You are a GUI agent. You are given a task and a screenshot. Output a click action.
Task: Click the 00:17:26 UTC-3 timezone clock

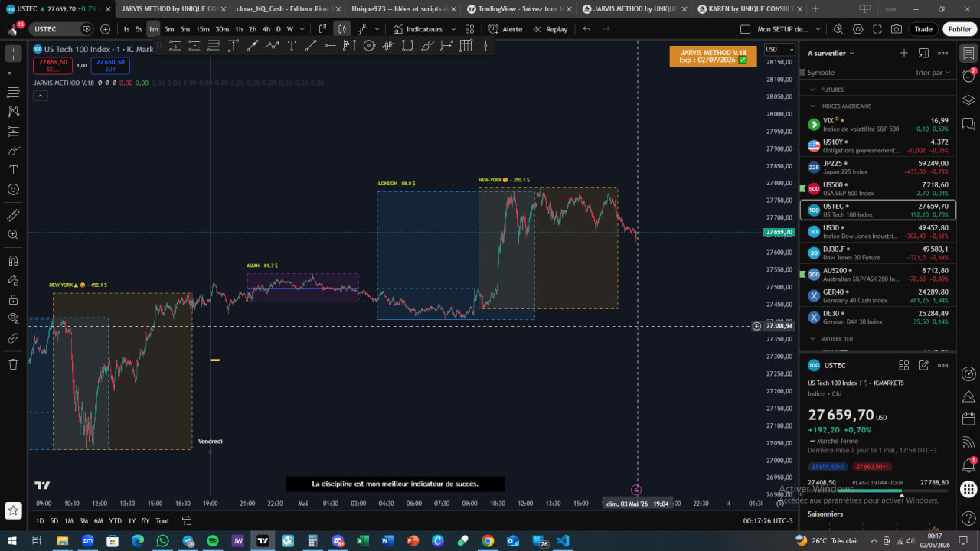(x=768, y=521)
